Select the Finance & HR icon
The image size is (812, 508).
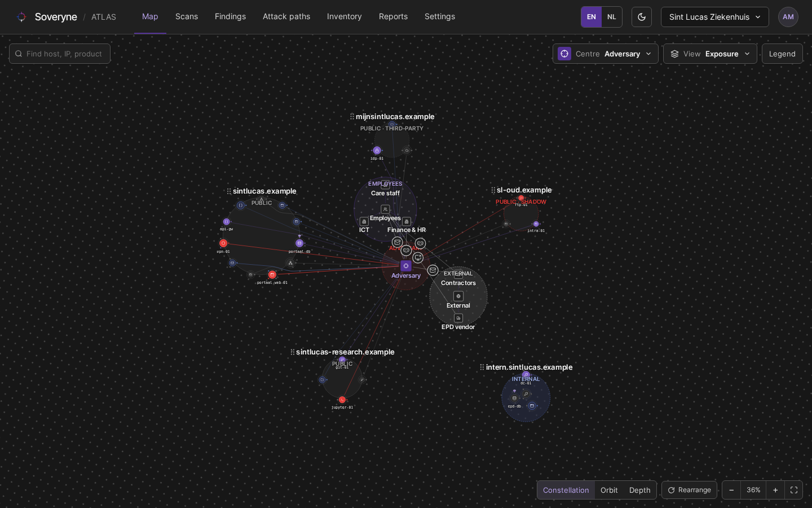407,221
